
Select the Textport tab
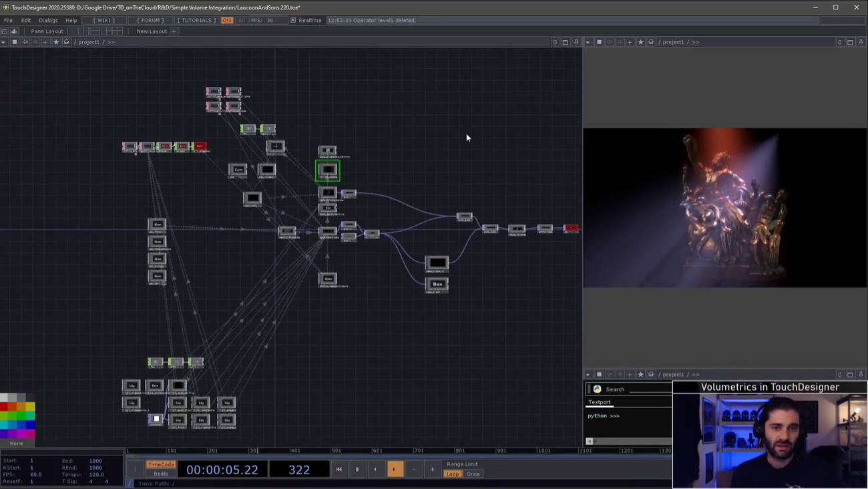click(x=599, y=402)
